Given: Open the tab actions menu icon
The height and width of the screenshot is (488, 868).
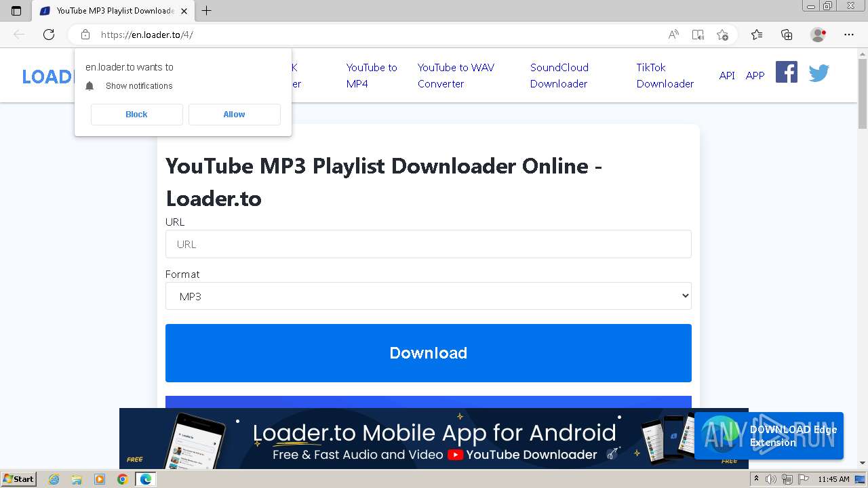Looking at the screenshot, I should tap(16, 10).
